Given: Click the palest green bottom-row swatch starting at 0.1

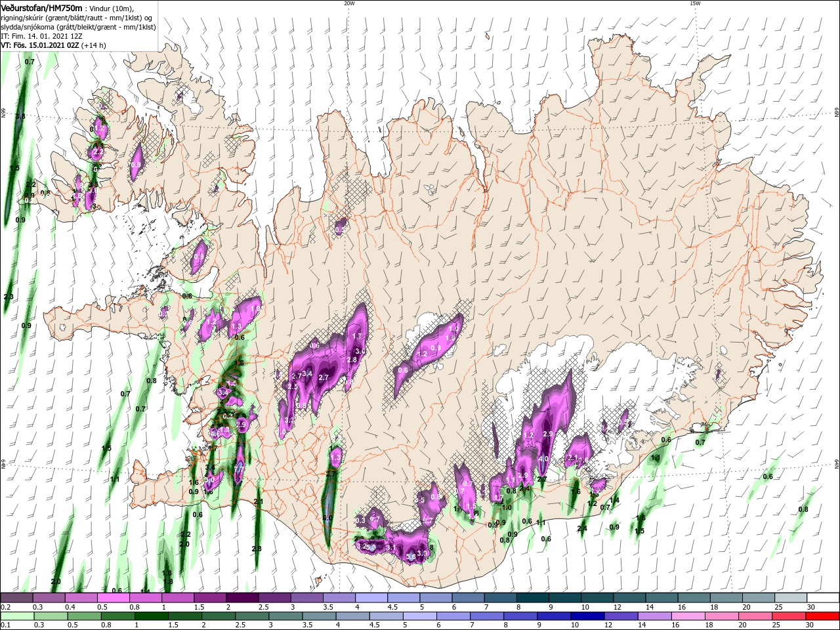Looking at the screenshot, I should click(17, 616).
